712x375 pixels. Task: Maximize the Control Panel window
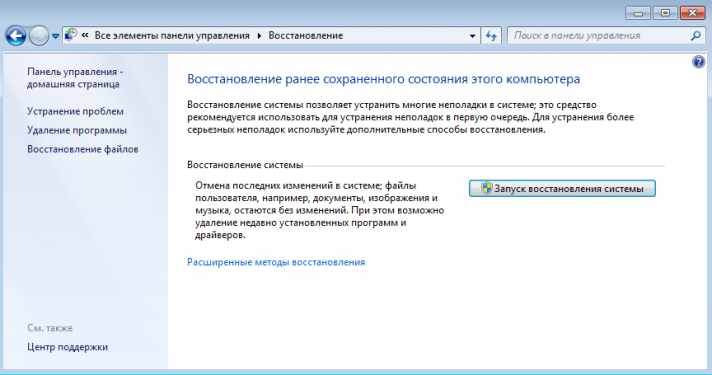point(665,13)
